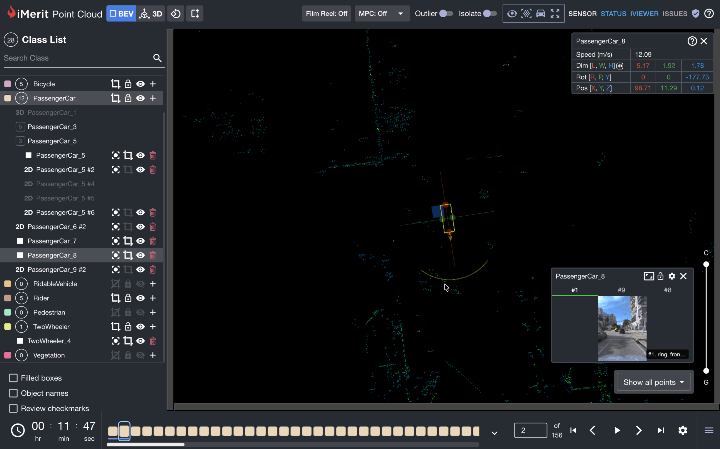
Task: Switch to 3D view mode
Action: click(150, 14)
